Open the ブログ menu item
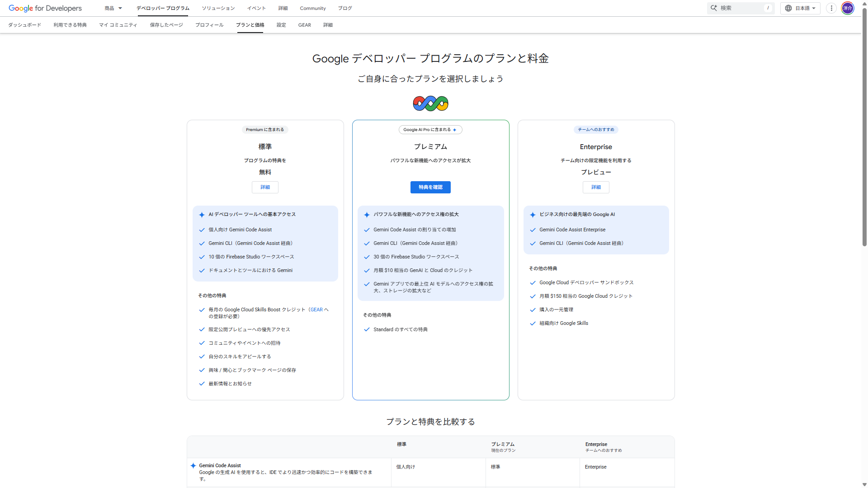This screenshot has width=868, height=488. click(x=344, y=8)
